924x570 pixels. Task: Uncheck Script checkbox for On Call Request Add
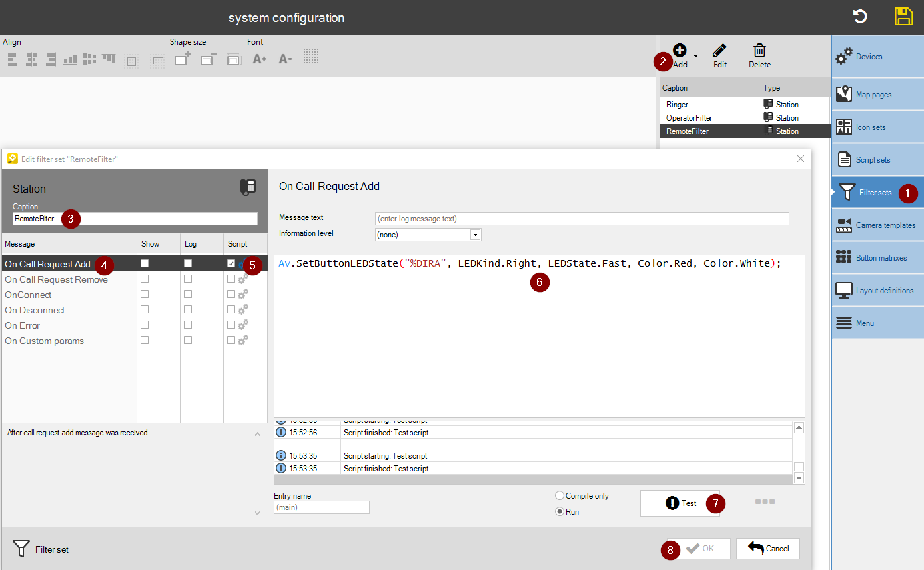[x=231, y=264]
